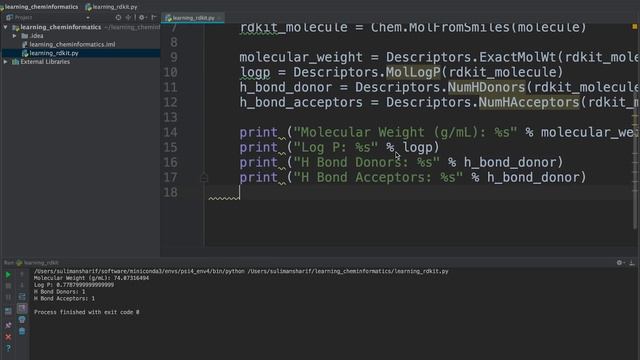Viewport: 640px width, 360px height.
Task: Print console output with the printer icon
Action: pos(22,320)
